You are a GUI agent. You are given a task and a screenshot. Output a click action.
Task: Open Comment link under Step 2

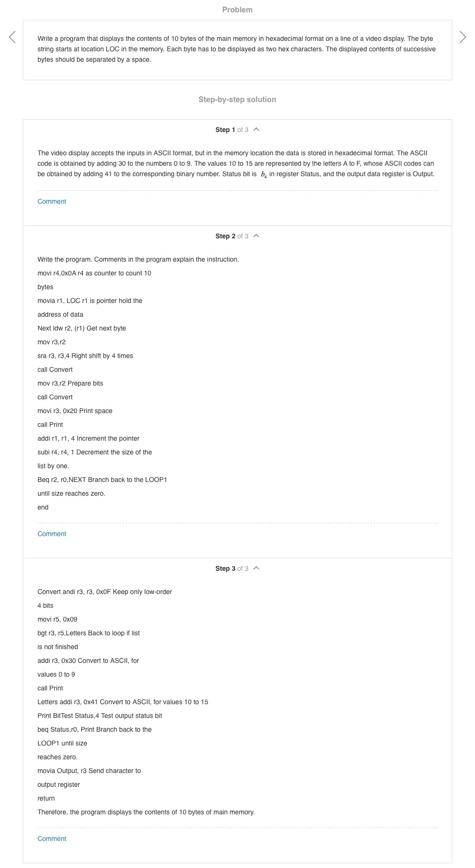coord(52,534)
